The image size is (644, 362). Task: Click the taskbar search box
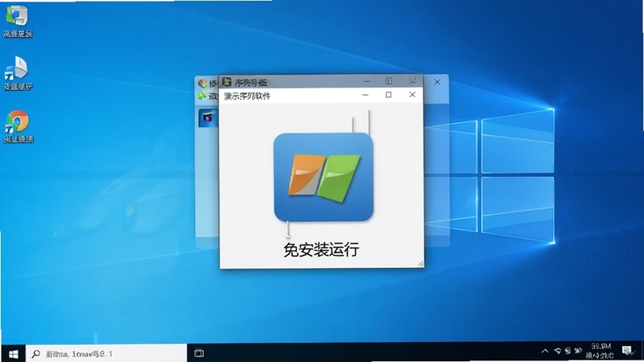pyautogui.click(x=106, y=353)
